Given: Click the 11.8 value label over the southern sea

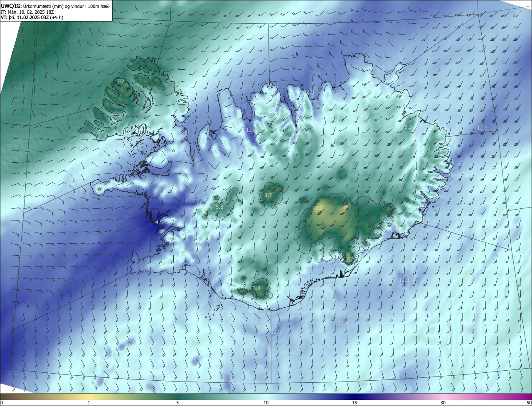Looking at the screenshot, I should coord(343,323).
